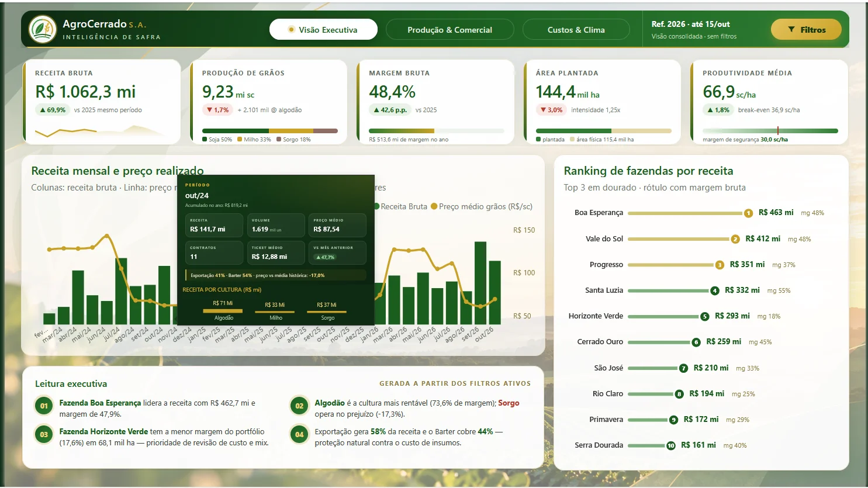Switch to the Visão Executiva tab

pyautogui.click(x=323, y=30)
